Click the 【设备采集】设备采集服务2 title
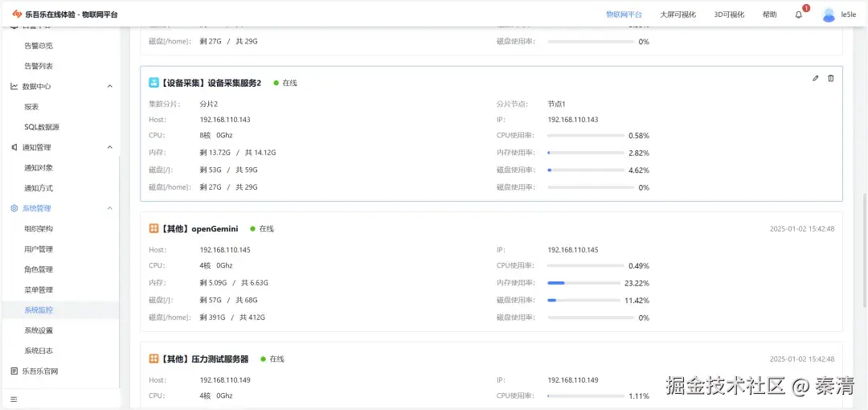The image size is (868, 410). pyautogui.click(x=211, y=83)
